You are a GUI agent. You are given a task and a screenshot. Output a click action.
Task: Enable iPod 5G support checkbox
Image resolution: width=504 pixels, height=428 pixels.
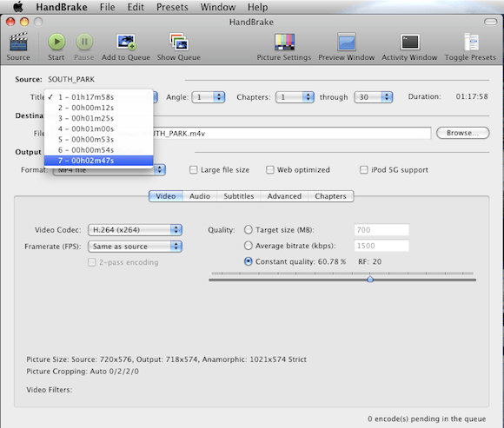pos(363,170)
